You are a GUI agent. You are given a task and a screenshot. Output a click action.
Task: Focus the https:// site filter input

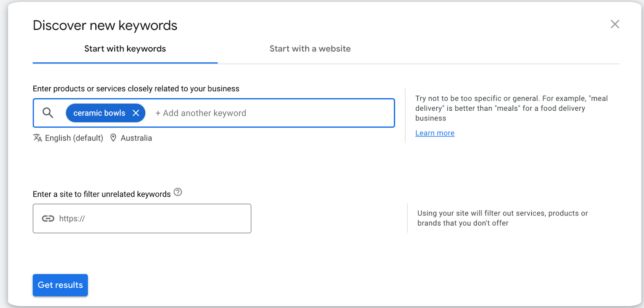(x=153, y=219)
